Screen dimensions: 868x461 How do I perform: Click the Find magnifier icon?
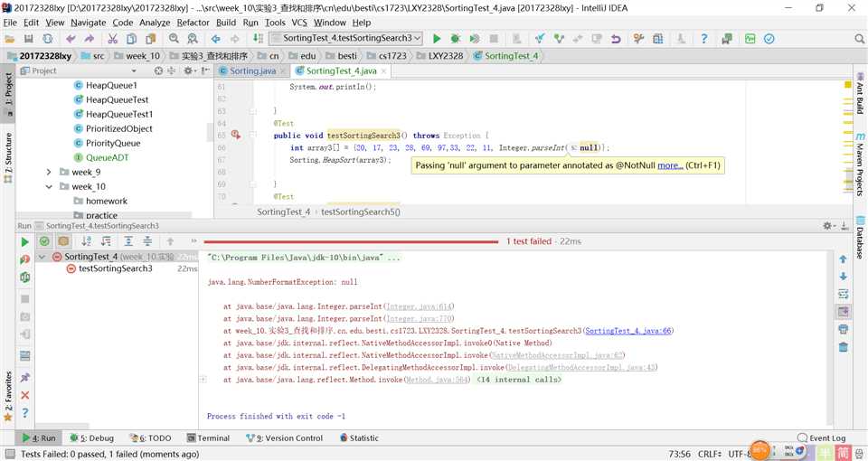pos(174,38)
